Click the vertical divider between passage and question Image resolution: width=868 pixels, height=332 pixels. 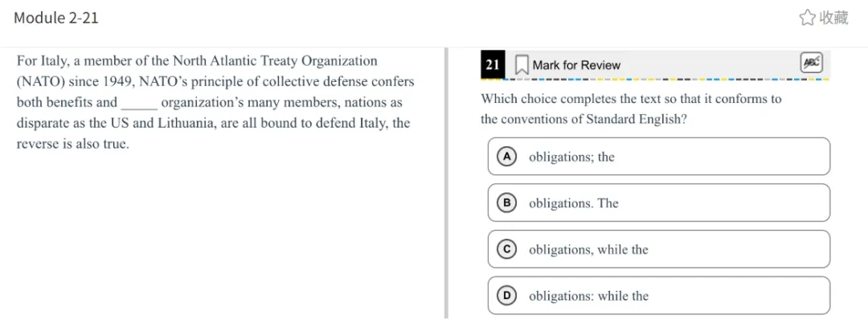click(x=446, y=183)
